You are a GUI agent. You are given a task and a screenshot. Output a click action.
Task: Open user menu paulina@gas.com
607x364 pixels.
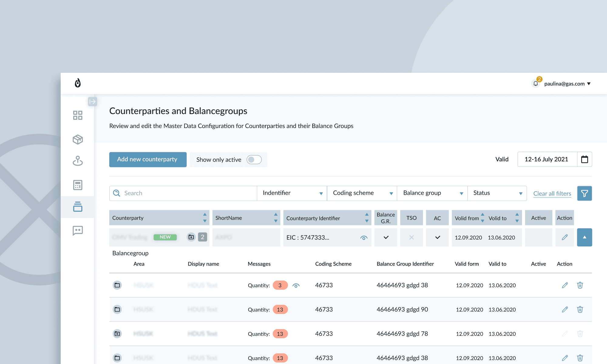coord(567,84)
